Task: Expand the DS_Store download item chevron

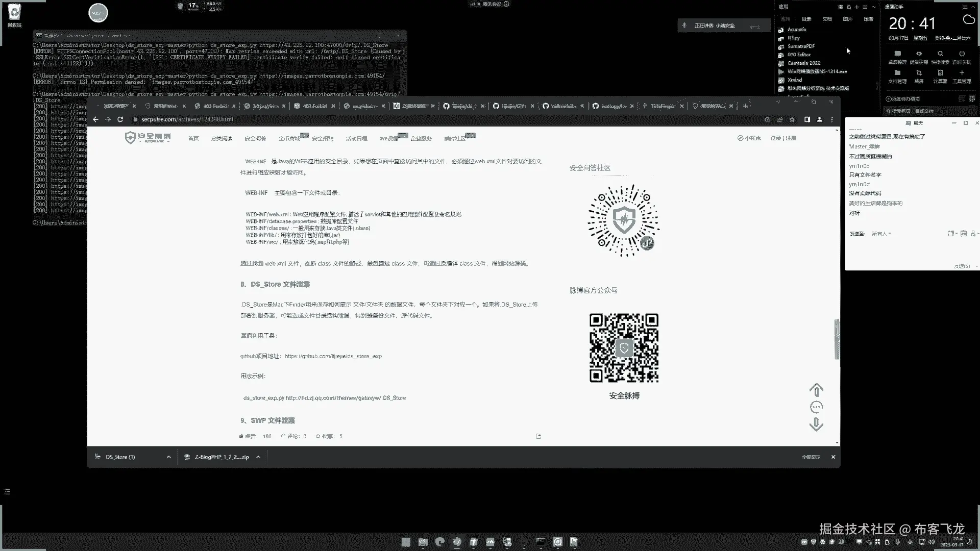Action: [x=169, y=457]
